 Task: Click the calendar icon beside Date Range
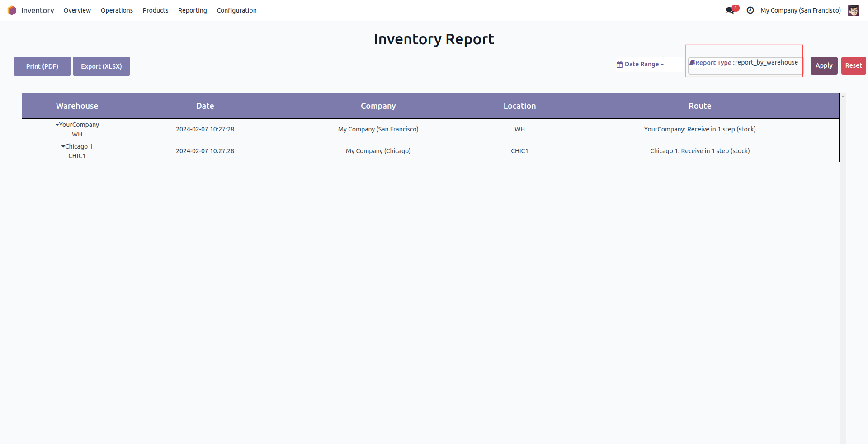tap(619, 65)
